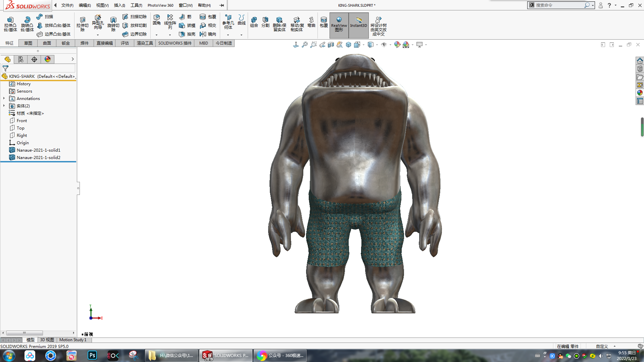Pin the menu bar with pushpin
The width and height of the screenshot is (644, 362).
point(221,5)
